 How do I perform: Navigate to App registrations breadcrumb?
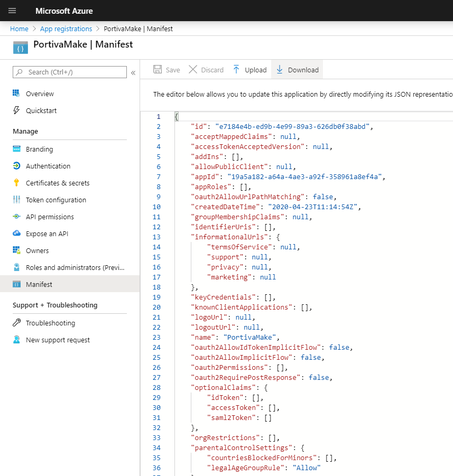click(x=66, y=29)
